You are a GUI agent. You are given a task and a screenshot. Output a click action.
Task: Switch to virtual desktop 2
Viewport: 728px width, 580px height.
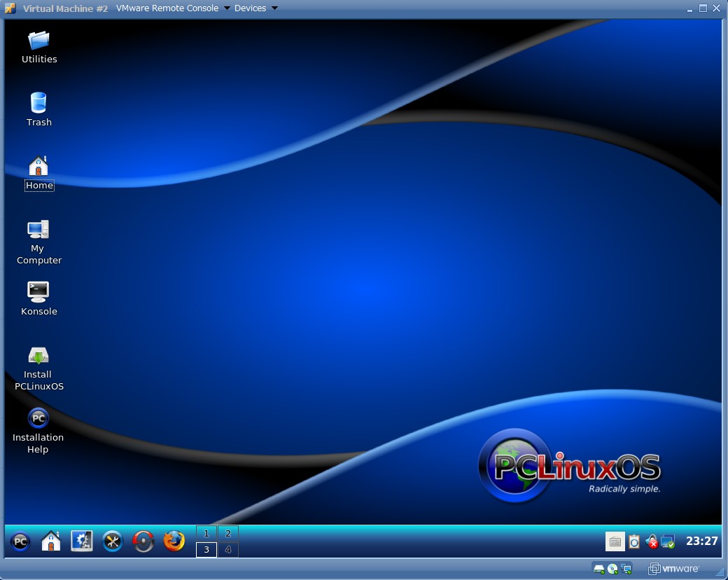(x=228, y=534)
